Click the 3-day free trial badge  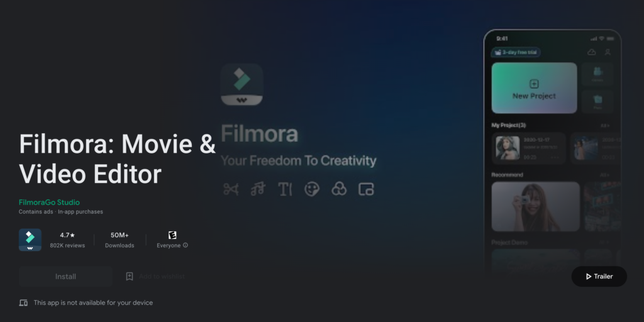[x=516, y=52]
